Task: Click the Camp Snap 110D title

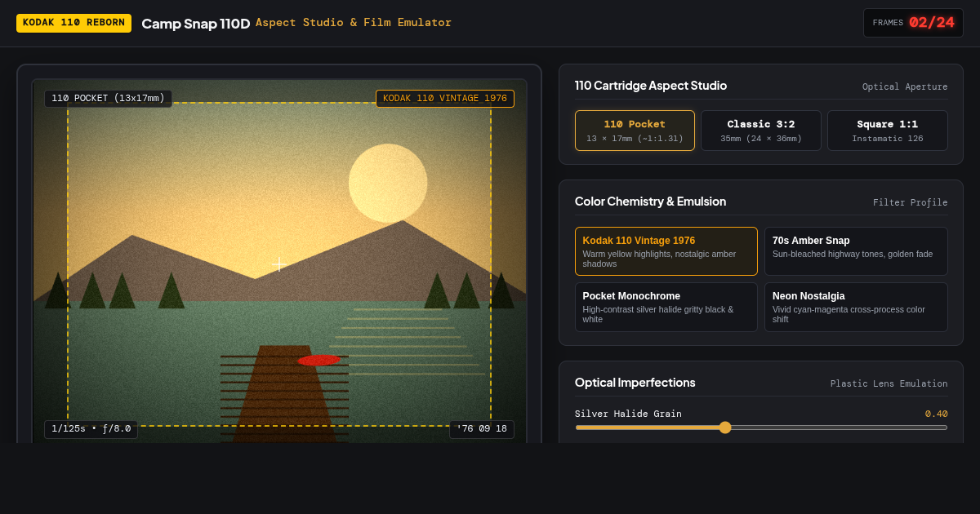Action: click(x=196, y=24)
